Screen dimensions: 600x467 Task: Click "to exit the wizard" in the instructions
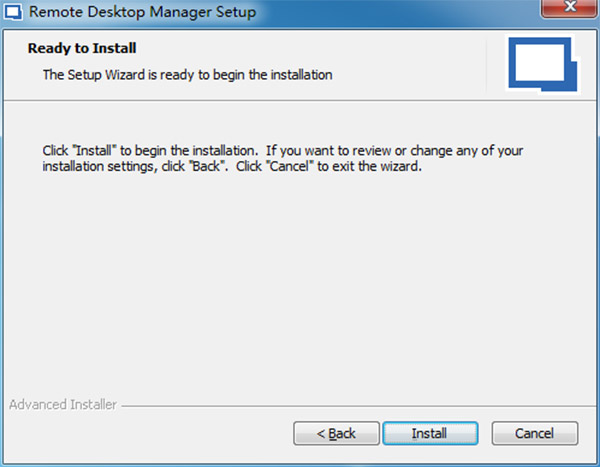point(380,167)
